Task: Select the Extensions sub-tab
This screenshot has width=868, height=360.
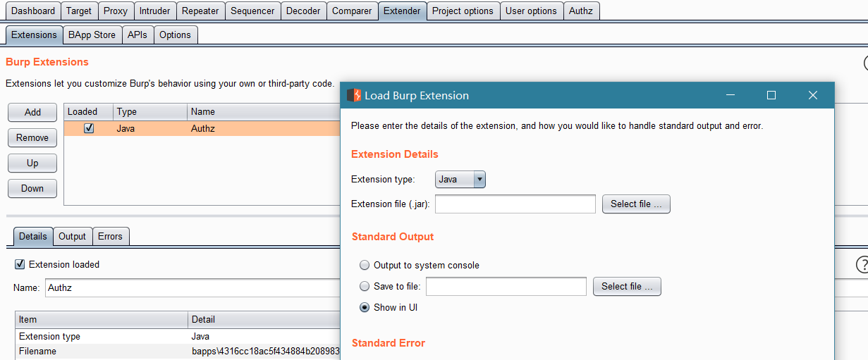Action: [34, 35]
